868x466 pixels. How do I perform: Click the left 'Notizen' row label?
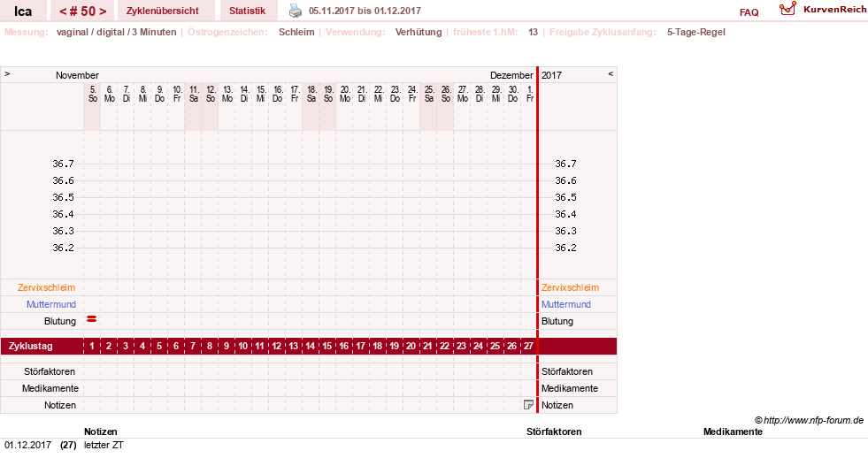(60, 405)
